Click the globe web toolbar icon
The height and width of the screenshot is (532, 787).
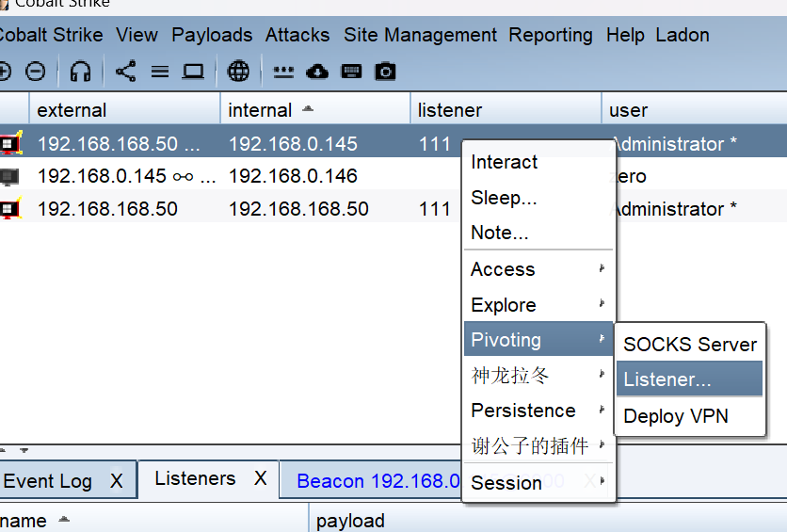tap(239, 71)
